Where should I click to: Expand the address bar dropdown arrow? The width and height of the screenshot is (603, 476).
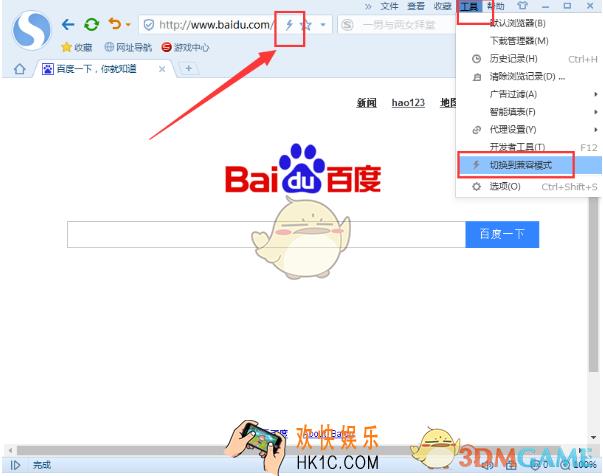click(323, 25)
